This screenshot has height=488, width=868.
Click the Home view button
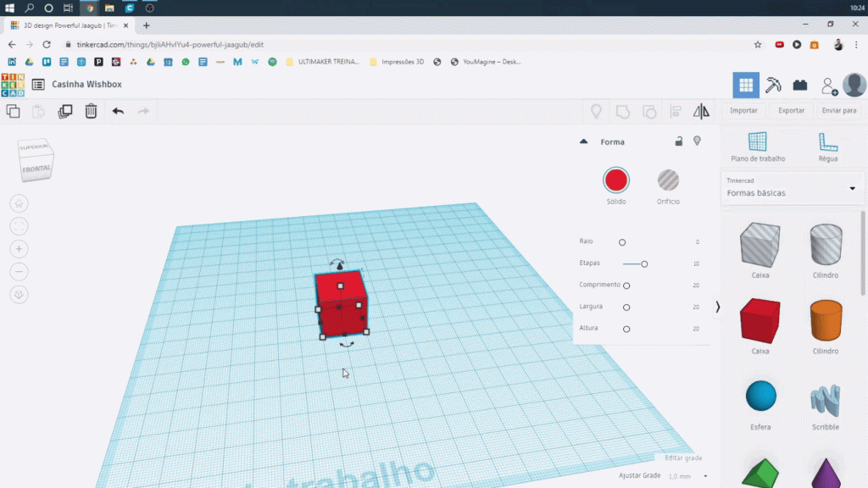pyautogui.click(x=19, y=203)
